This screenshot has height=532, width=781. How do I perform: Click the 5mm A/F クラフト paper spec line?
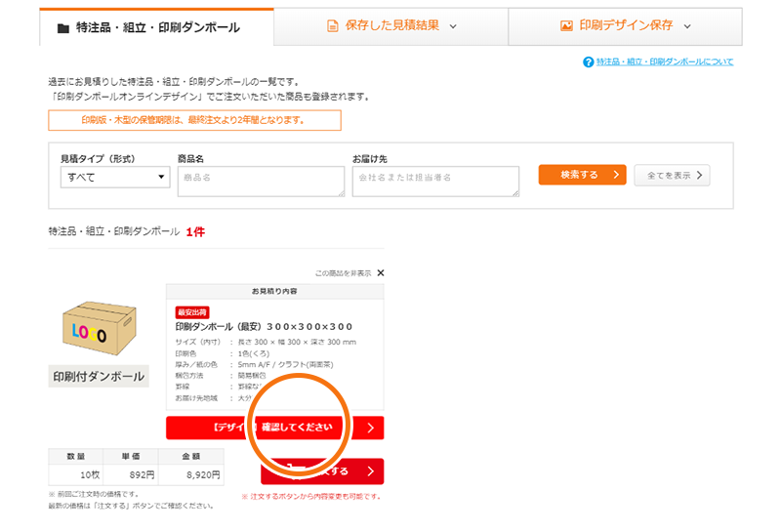pyautogui.click(x=254, y=365)
